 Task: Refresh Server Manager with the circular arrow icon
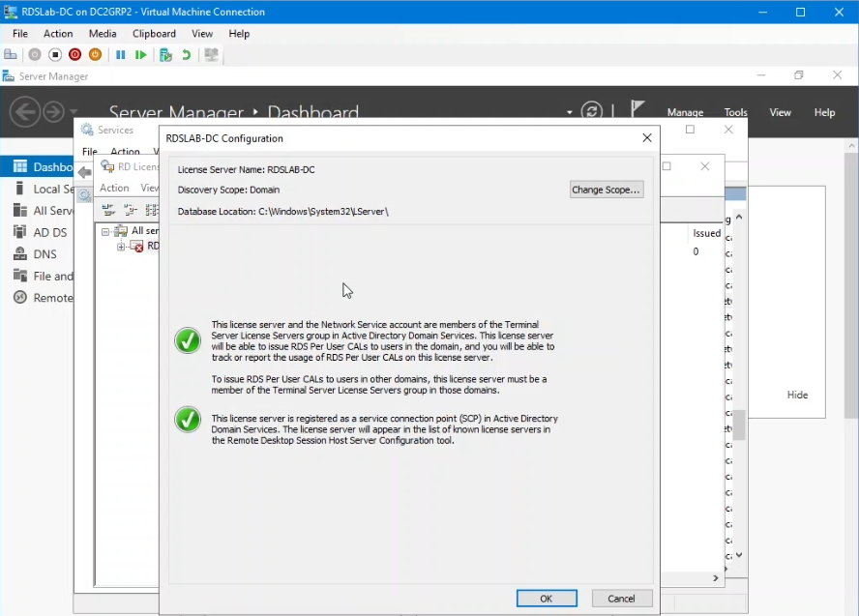[592, 112]
